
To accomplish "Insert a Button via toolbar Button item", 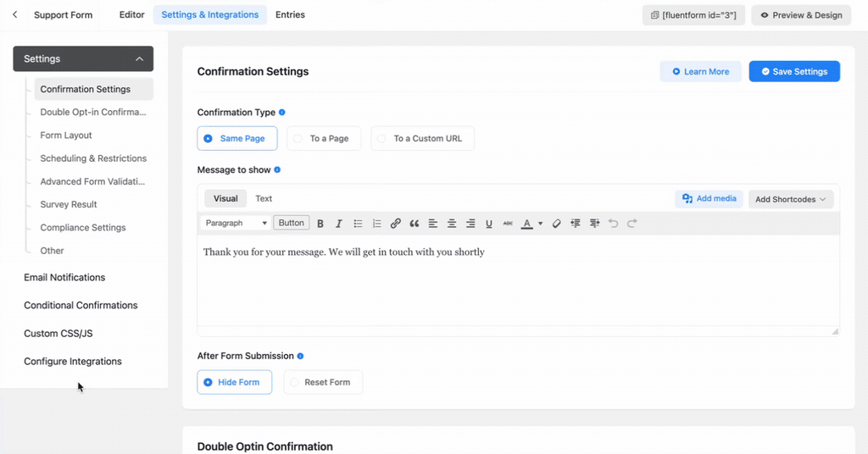I will click(292, 223).
